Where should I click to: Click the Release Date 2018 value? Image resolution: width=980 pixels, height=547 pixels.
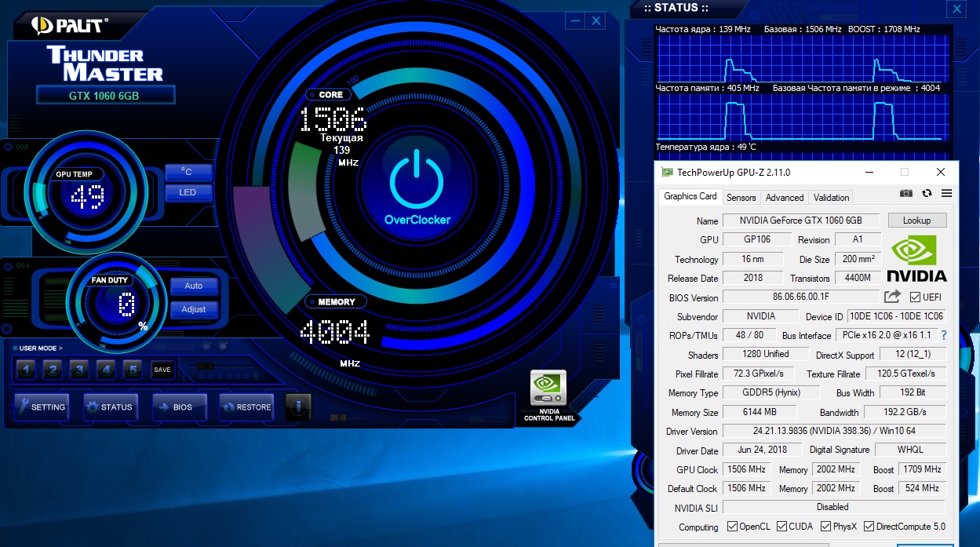point(752,278)
